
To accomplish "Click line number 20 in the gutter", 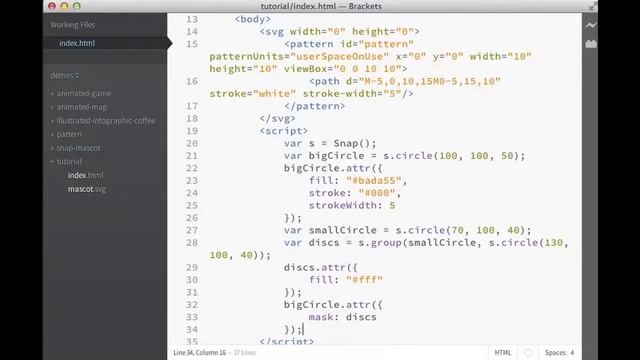I will (191, 143).
